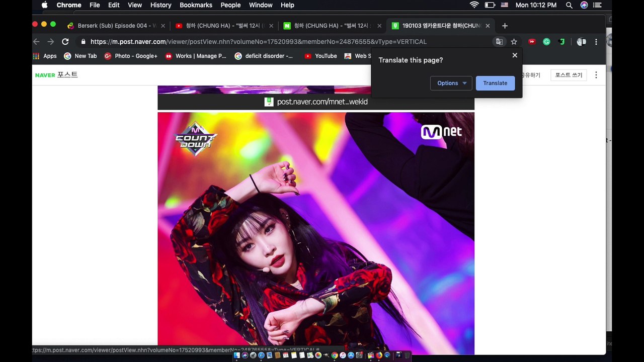Open the Bookmarks menu
Viewport: 644px width, 362px height.
(196, 5)
